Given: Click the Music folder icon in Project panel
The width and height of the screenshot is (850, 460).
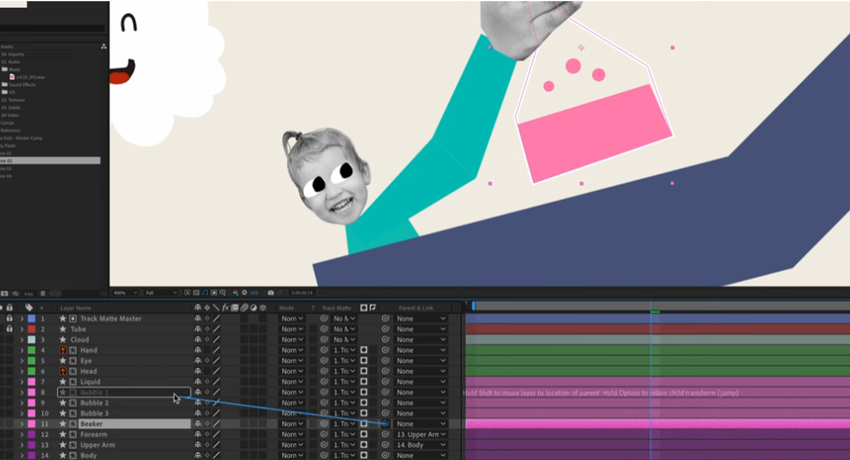Looking at the screenshot, I should pos(4,69).
